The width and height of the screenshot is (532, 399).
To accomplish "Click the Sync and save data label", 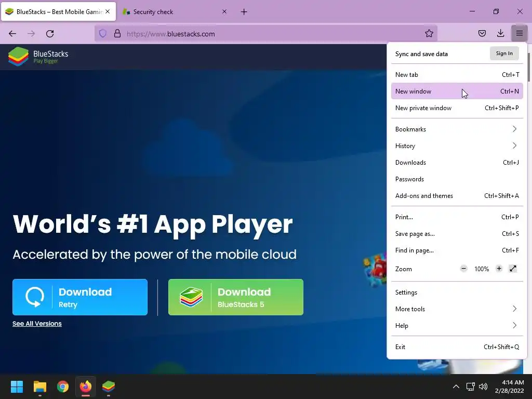I will click(421, 54).
